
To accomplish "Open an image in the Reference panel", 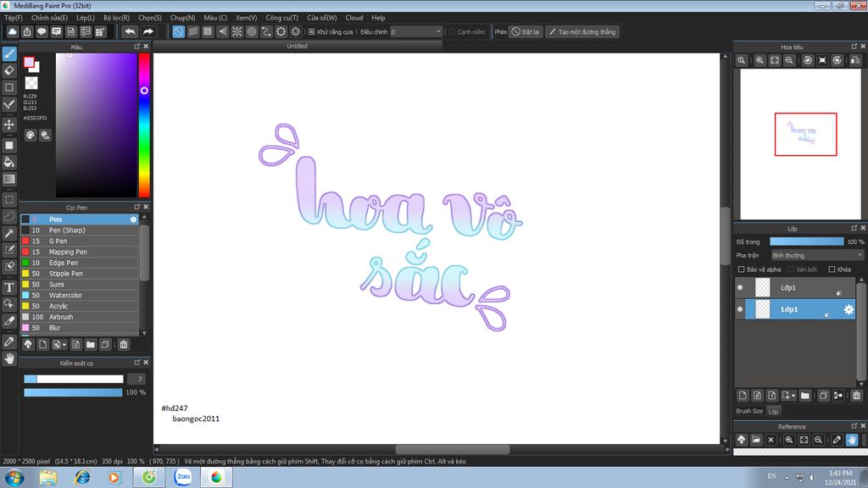I will tap(756, 440).
